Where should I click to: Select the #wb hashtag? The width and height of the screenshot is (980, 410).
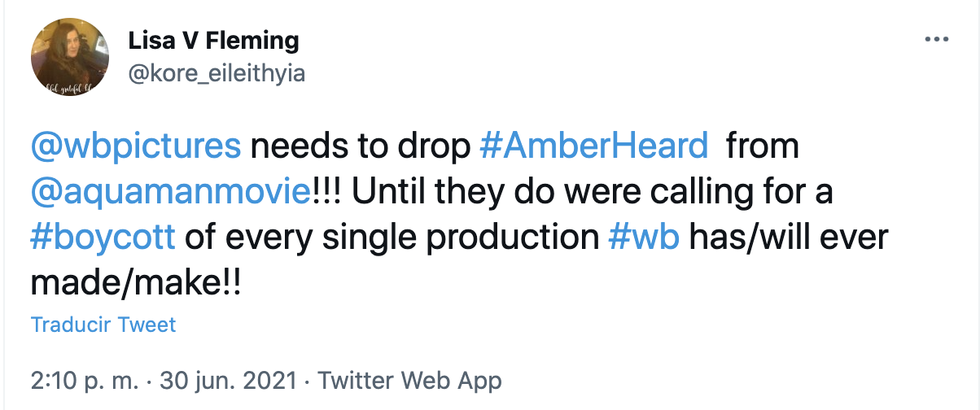644,238
